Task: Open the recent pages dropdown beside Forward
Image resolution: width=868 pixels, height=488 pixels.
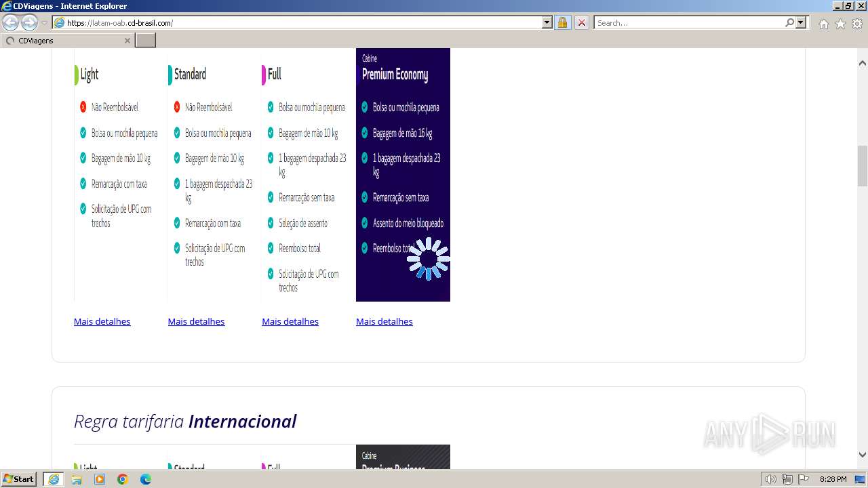Action: tap(45, 23)
